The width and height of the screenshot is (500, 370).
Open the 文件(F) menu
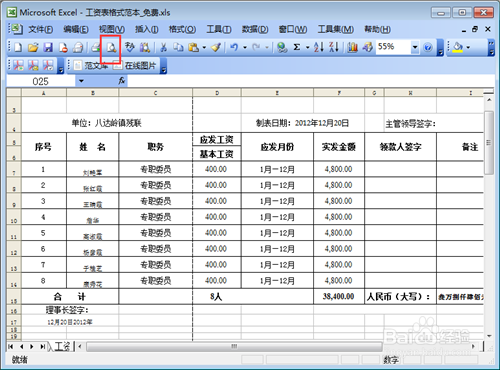41,30
